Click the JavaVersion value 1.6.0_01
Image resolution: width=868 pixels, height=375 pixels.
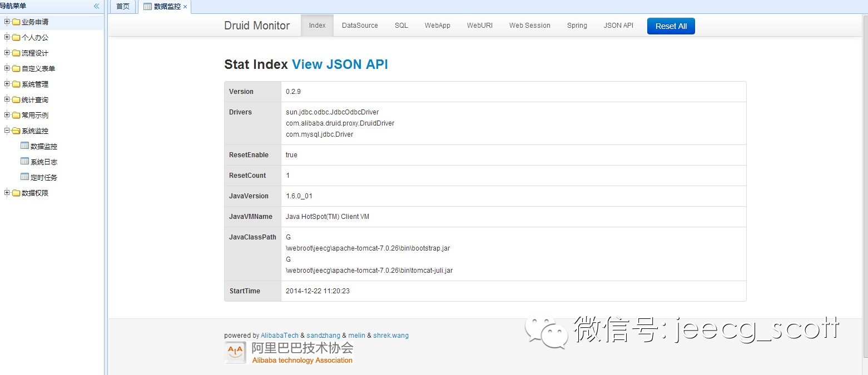[x=299, y=196]
